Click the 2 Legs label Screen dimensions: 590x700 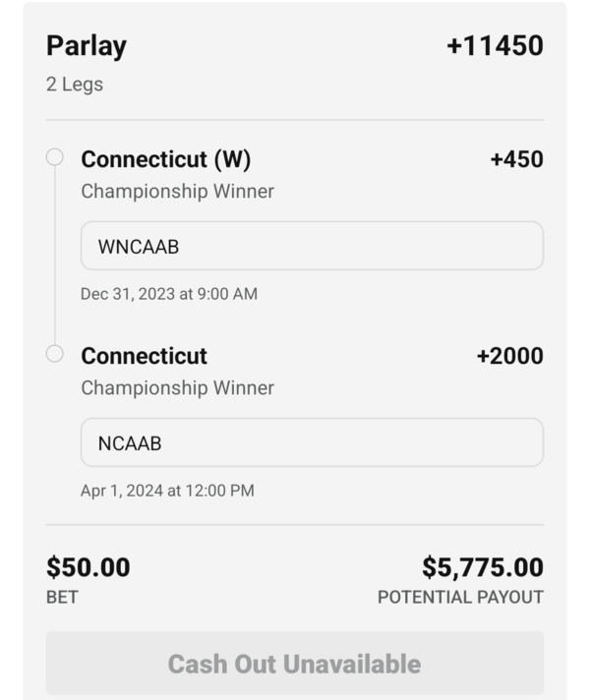(75, 85)
